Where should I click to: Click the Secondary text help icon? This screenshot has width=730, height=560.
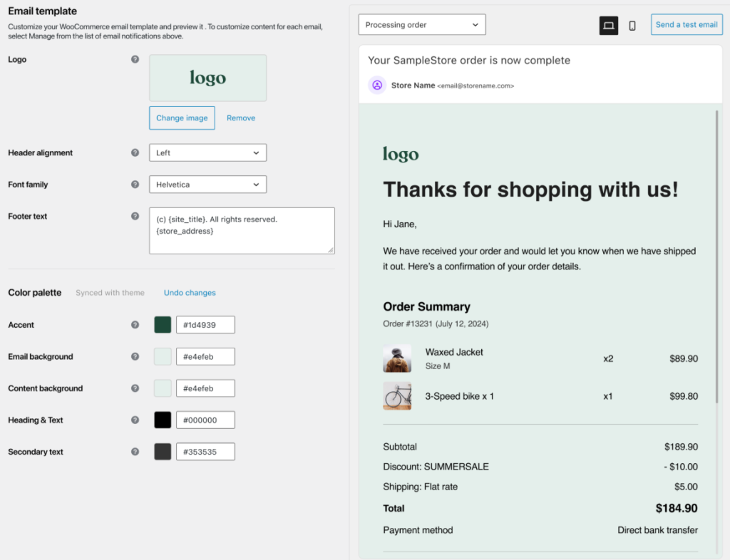tap(135, 451)
